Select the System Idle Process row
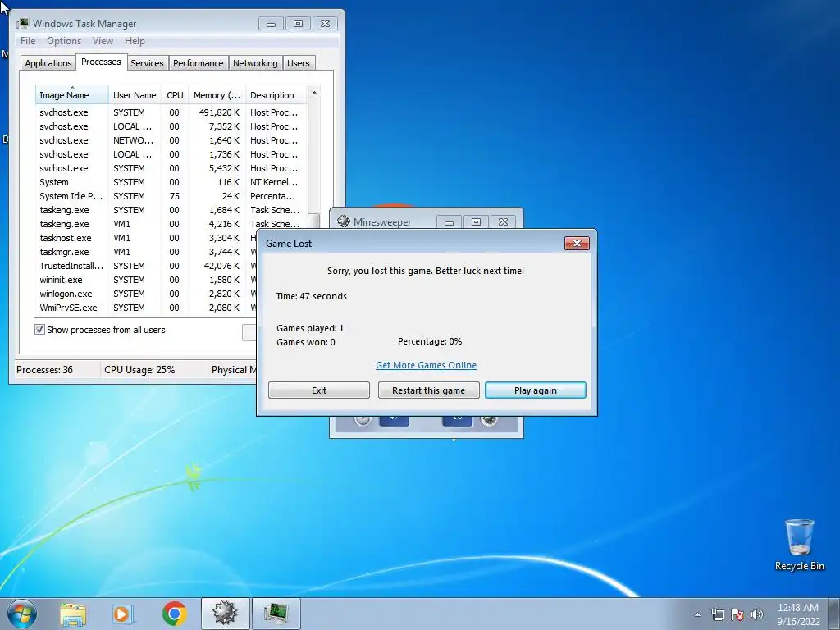This screenshot has width=840, height=630. click(171, 196)
